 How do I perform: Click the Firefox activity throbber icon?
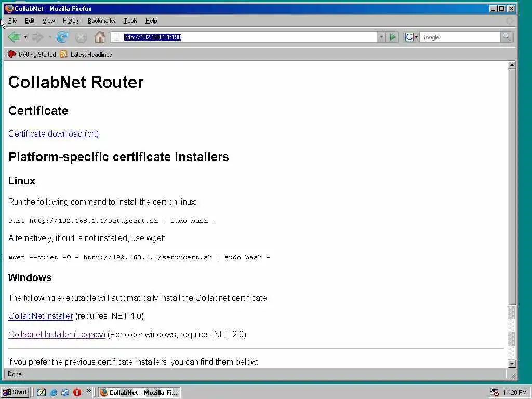pos(509,21)
